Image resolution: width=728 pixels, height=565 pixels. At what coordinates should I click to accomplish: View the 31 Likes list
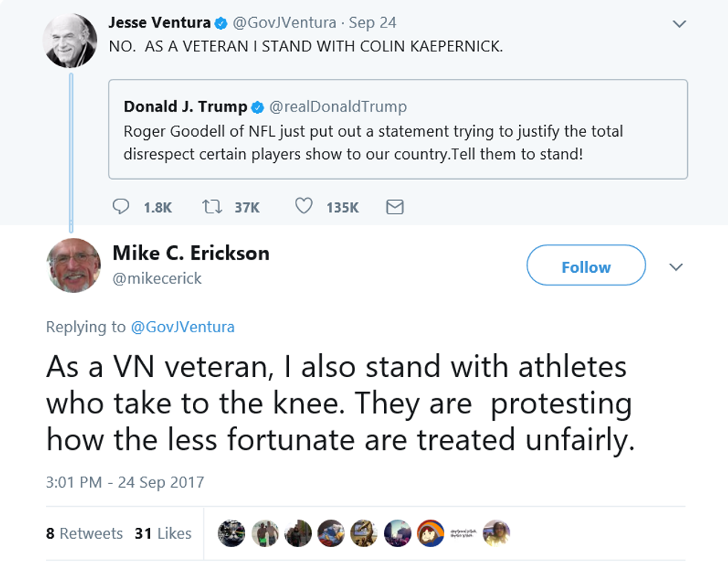[163, 533]
